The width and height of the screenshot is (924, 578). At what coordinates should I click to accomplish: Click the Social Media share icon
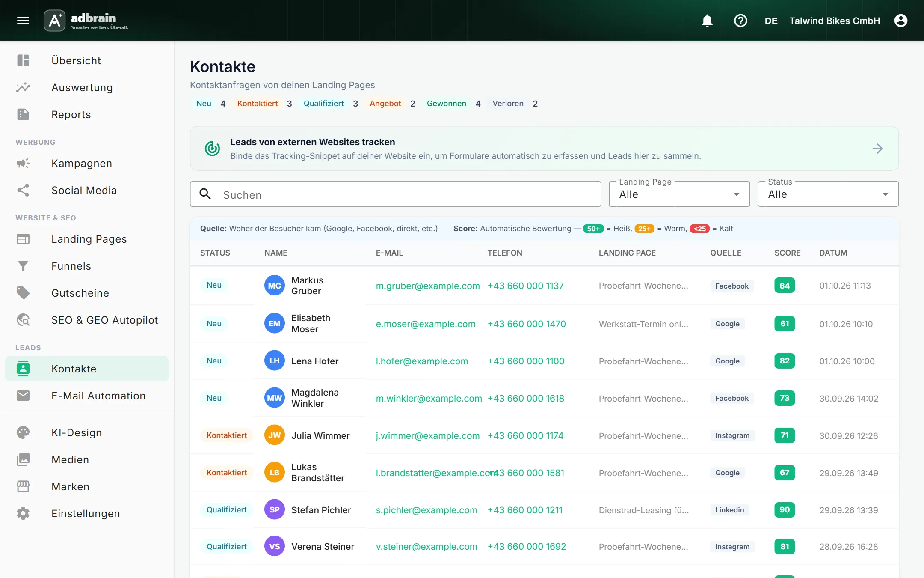[x=23, y=190]
